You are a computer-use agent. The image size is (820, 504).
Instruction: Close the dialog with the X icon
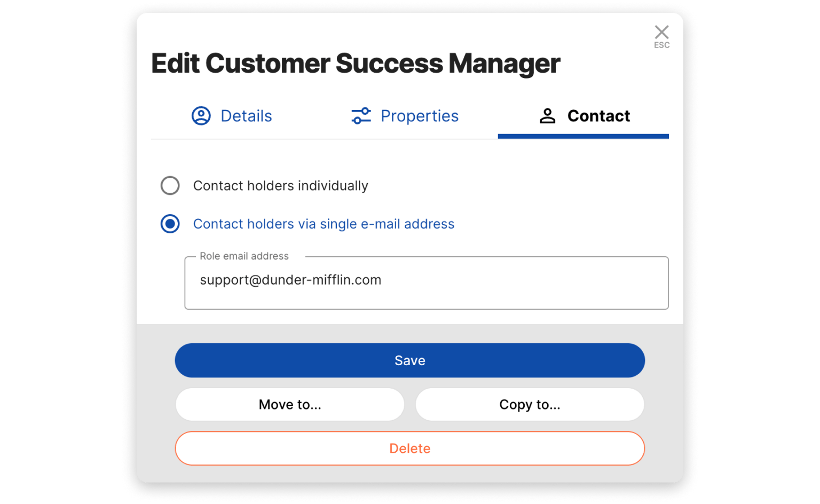pos(661,32)
